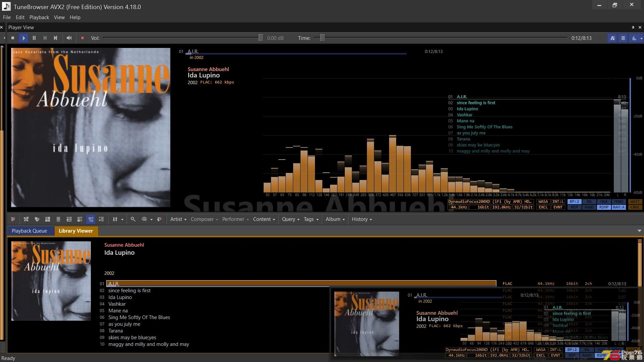Click the first red-flag icon in library toolbar
Image resolution: width=644 pixels, height=362 pixels.
point(13,219)
